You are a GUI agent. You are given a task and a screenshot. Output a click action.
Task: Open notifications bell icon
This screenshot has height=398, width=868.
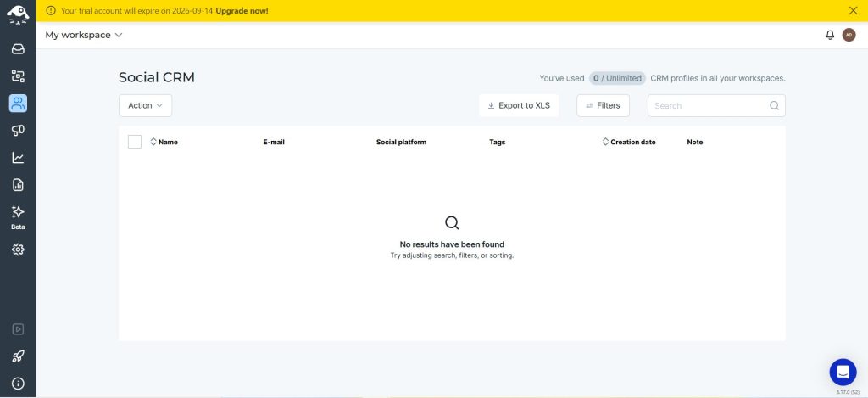[830, 35]
